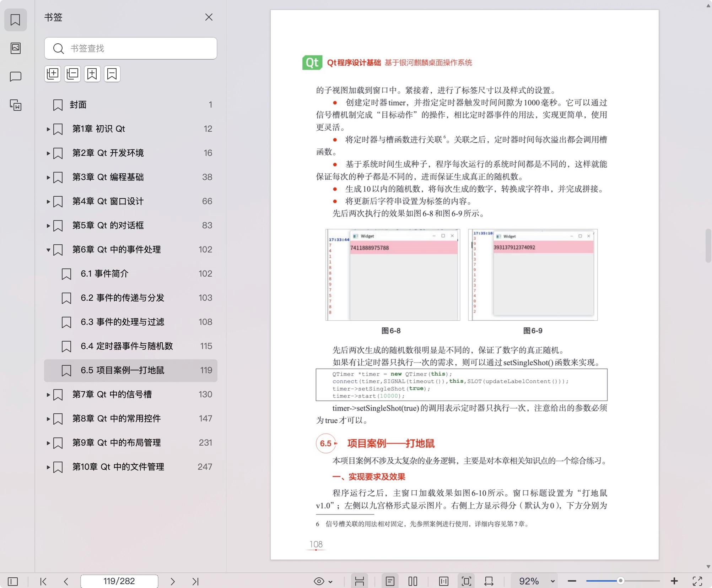This screenshot has height=588, width=712.
Task: Add a new bookmark icon
Action: coord(92,74)
